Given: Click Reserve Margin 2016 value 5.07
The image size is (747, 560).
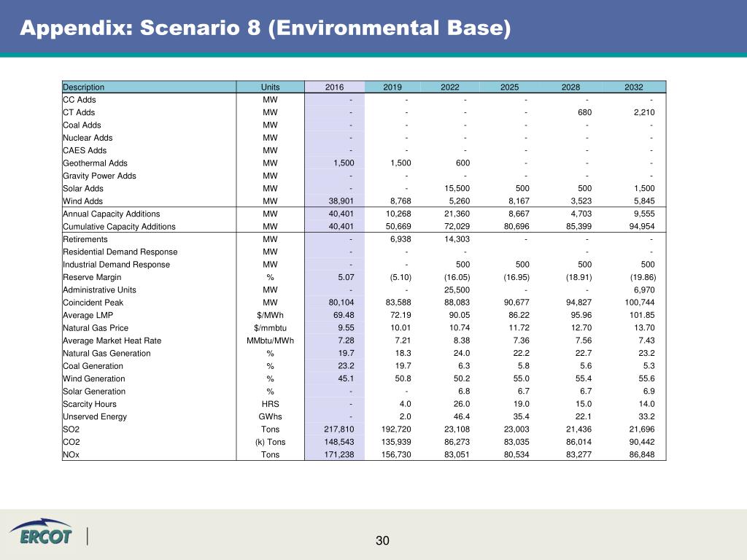Looking at the screenshot, I should 346,277.
